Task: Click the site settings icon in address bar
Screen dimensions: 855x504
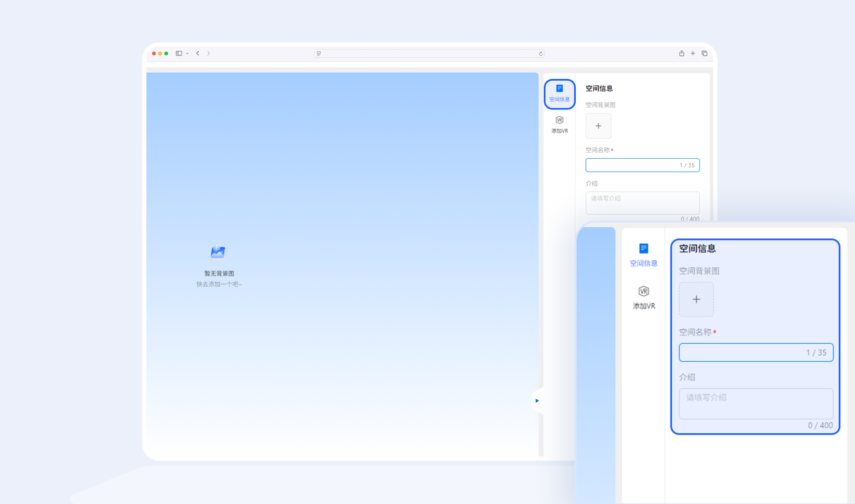Action: pos(319,53)
